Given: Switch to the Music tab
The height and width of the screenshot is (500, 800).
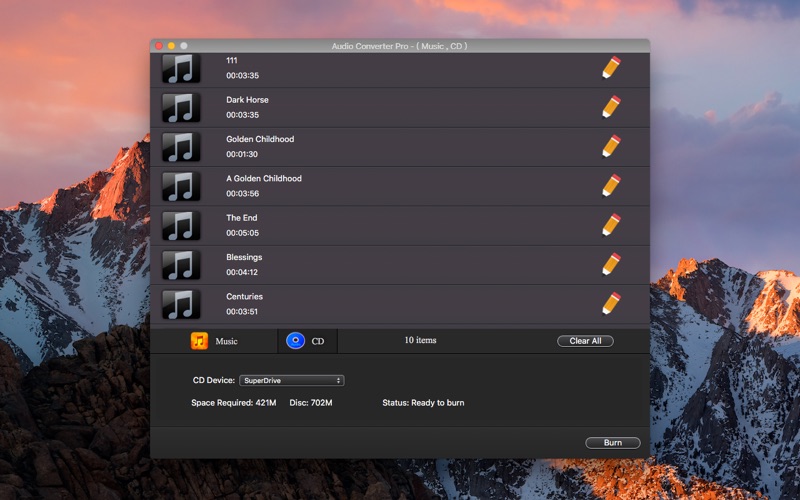Looking at the screenshot, I should [214, 341].
